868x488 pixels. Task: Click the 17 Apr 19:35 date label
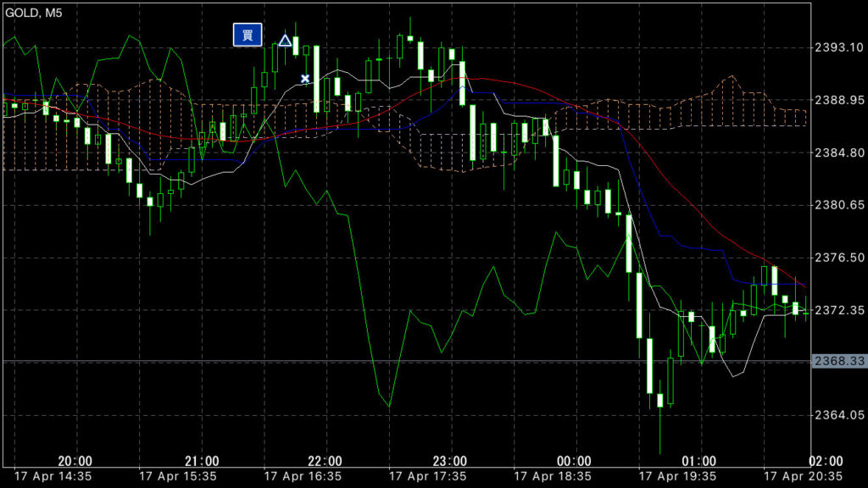[677, 476]
